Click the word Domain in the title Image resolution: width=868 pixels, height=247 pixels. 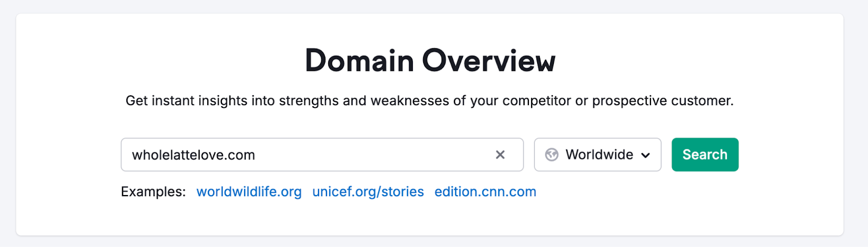click(359, 60)
